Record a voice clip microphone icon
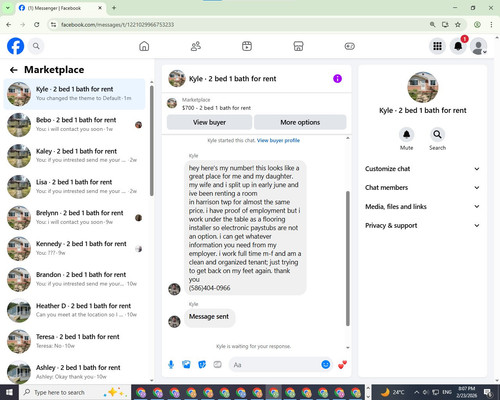Image resolution: width=500 pixels, height=400 pixels. [171, 365]
